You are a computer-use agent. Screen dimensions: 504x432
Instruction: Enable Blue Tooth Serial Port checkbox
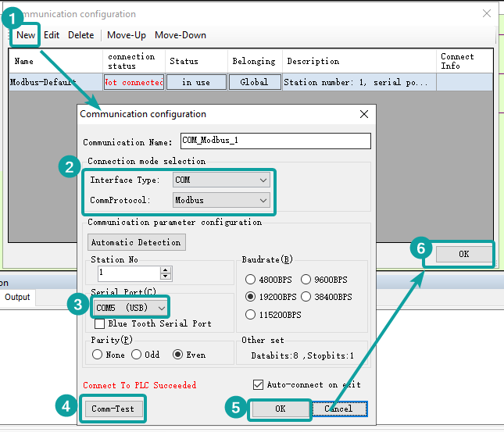[x=100, y=323]
